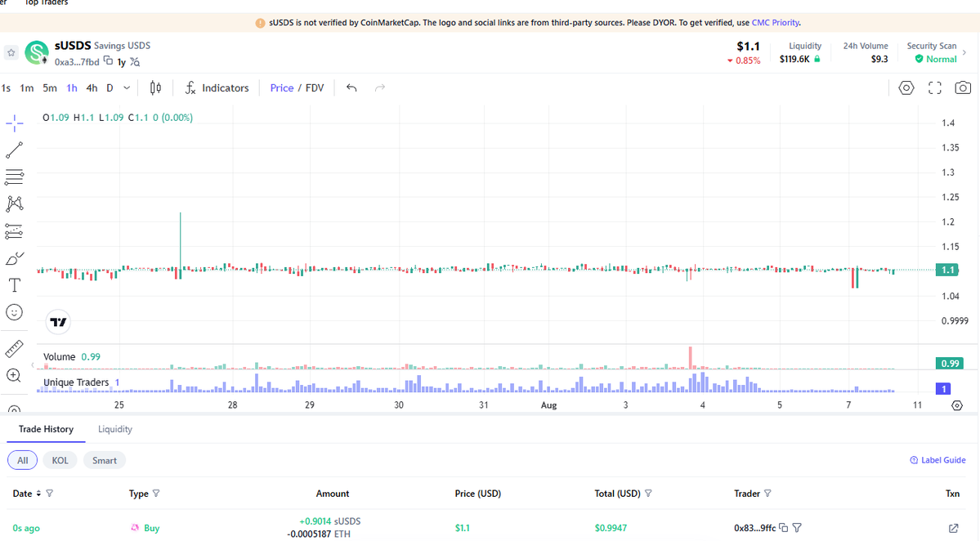Viewport: 980px width, 541px height.
Task: Click the 24h Volume $9.3 value
Action: point(879,59)
